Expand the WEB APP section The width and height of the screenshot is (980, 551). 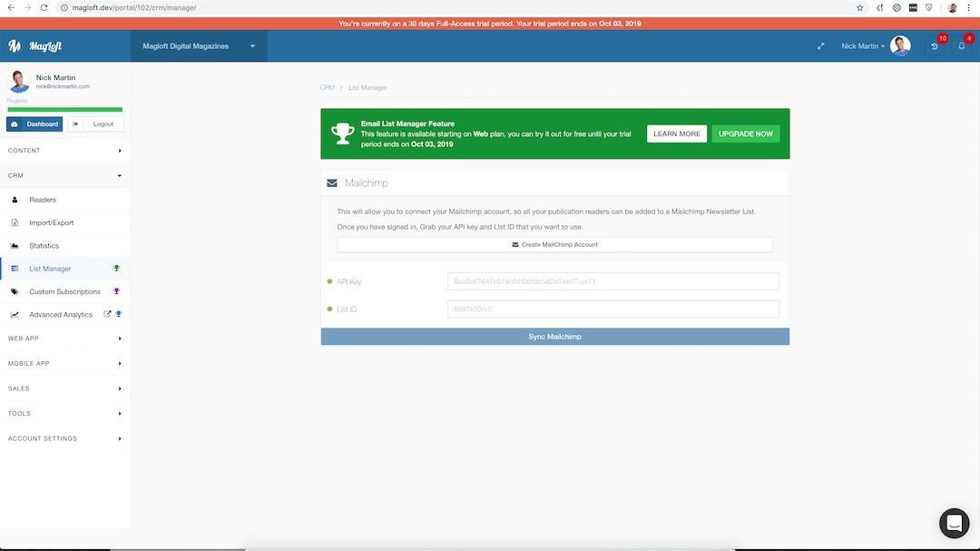(65, 339)
